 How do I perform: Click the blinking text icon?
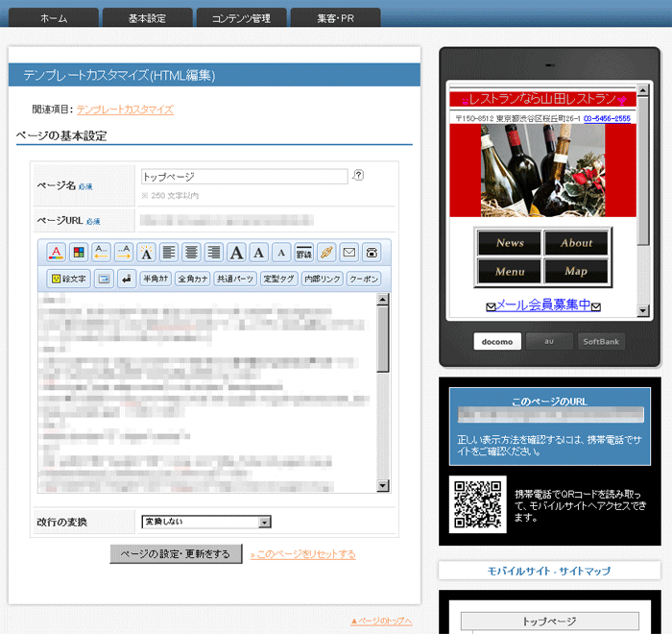point(146,253)
